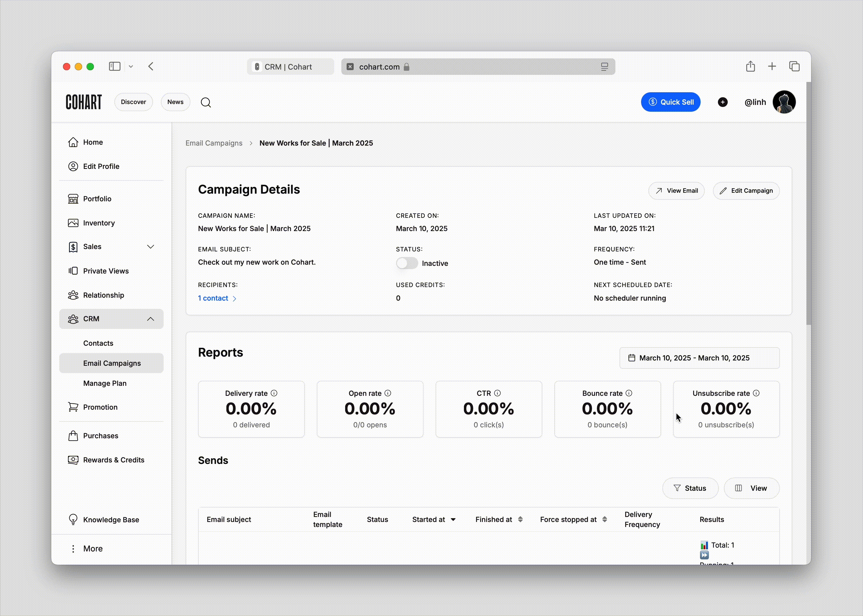Show the tab overview icon
863x616 pixels.
pyautogui.click(x=794, y=66)
